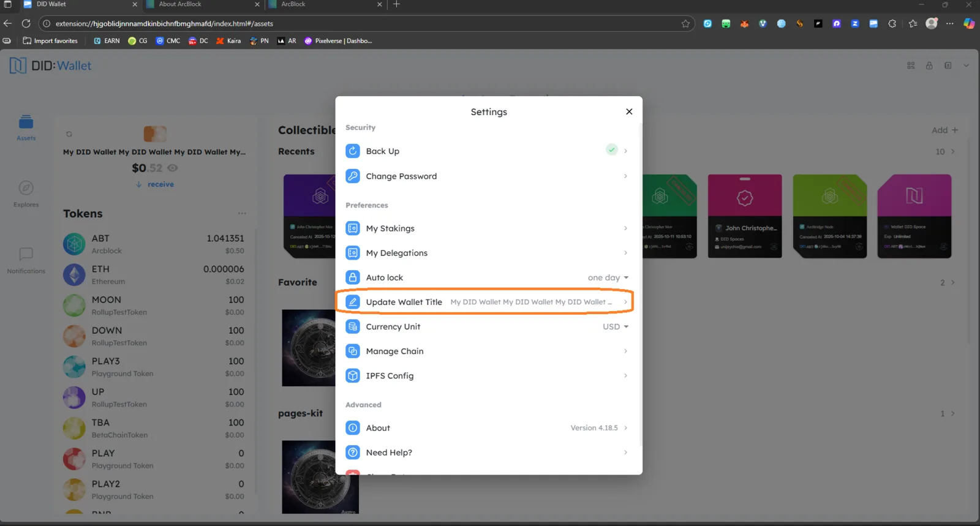Open a new browser tab

pyautogui.click(x=396, y=4)
